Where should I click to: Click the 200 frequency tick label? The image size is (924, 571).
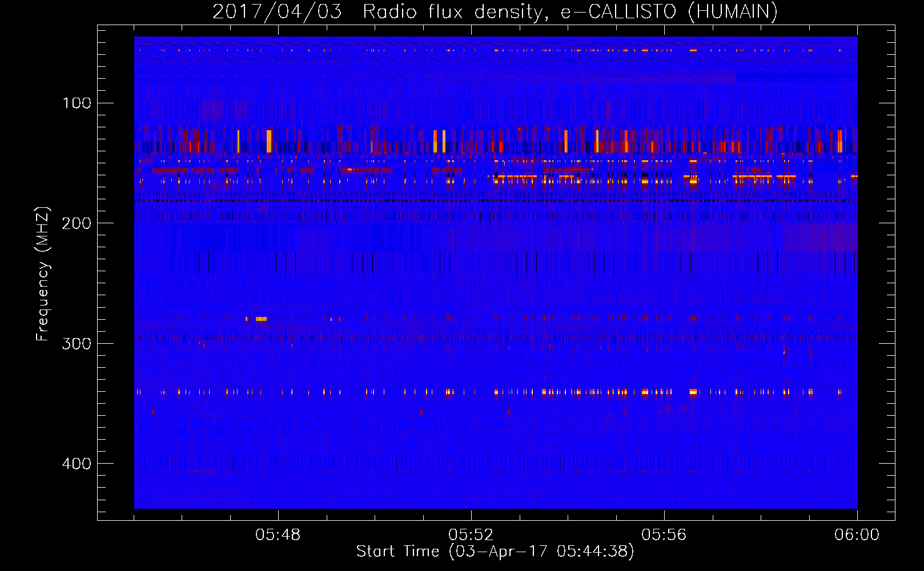point(77,223)
